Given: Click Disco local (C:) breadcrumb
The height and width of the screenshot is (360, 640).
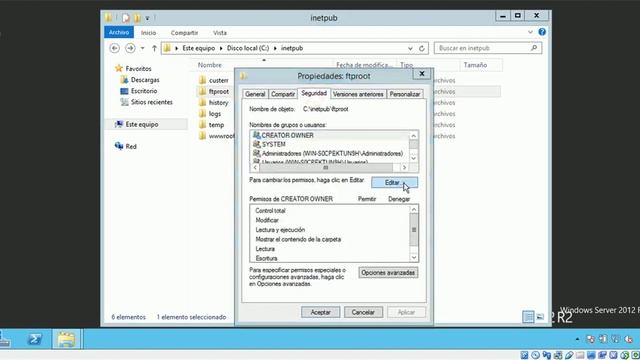Looking at the screenshot, I should (248, 48).
